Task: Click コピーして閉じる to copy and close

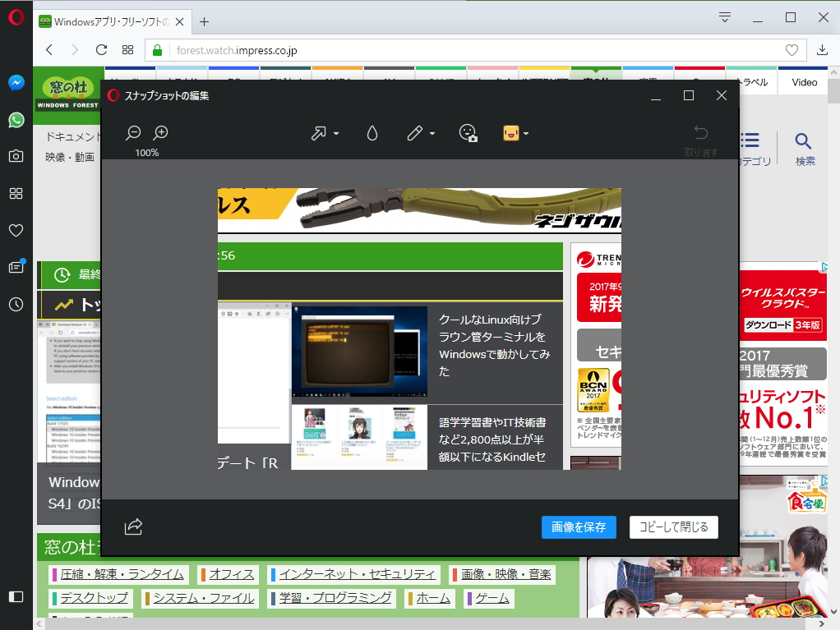Action: (673, 527)
